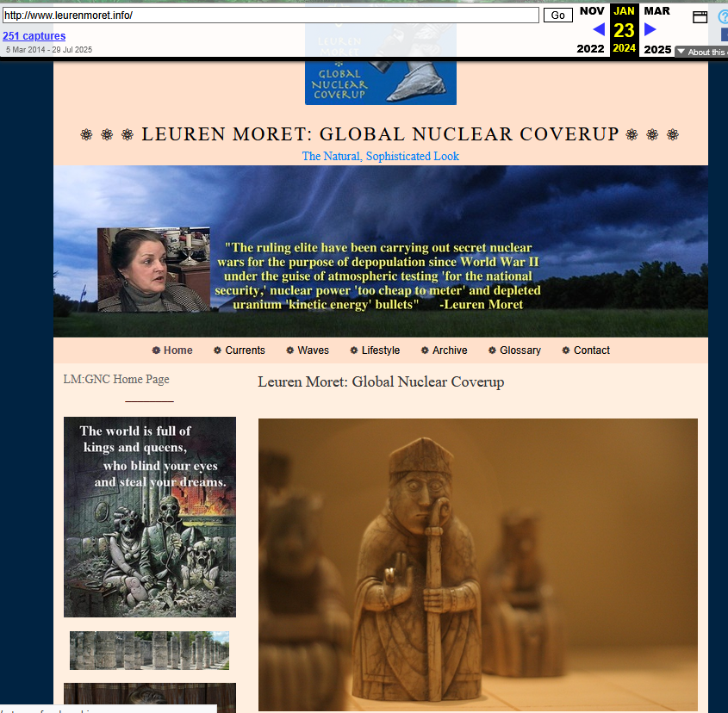The height and width of the screenshot is (713, 728).
Task: Click the flower bullet beside Contact
Action: click(566, 350)
